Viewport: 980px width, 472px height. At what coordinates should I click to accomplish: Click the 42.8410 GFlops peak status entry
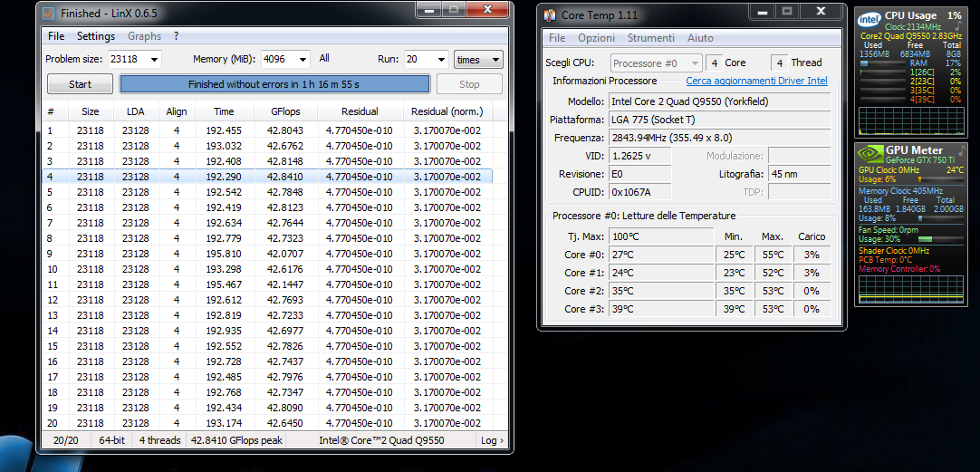click(237, 440)
